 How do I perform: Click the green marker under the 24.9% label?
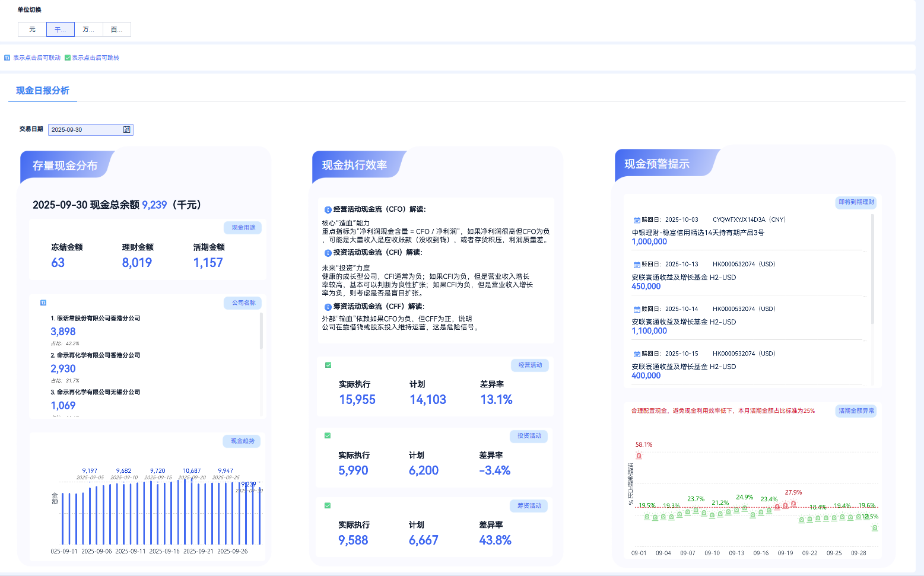[745, 508]
